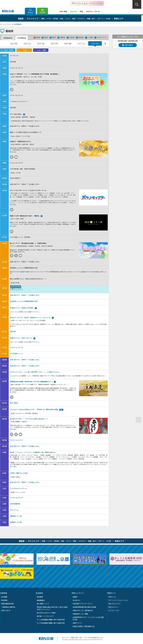Open the YouTube icon for 比叡の光
The width and height of the screenshot is (143, 644).
pos(16,157)
